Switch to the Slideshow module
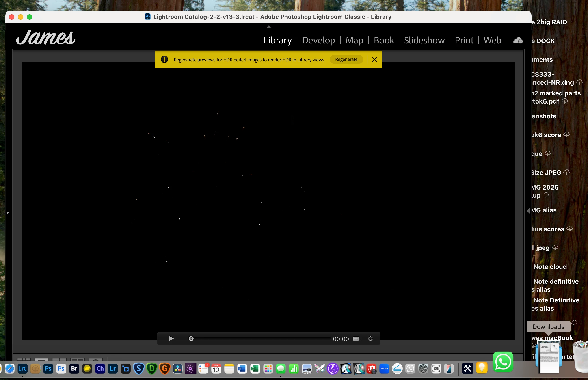The height and width of the screenshot is (380, 588). click(424, 40)
